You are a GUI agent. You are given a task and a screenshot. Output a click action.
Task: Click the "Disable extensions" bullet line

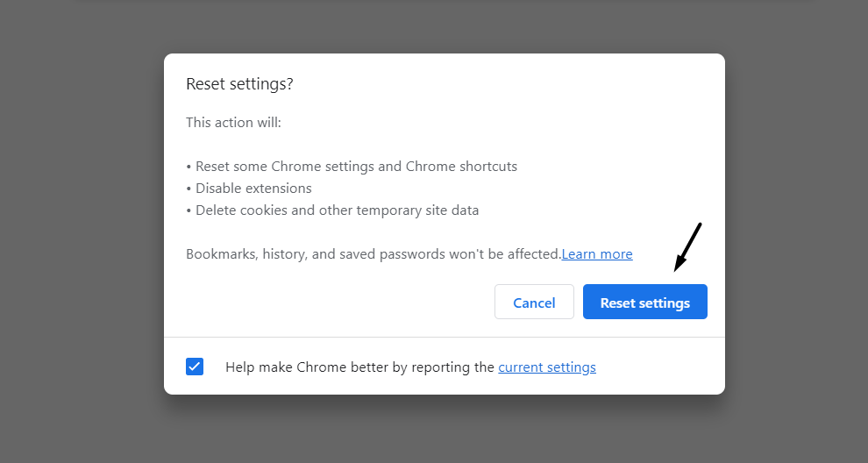[249, 189]
